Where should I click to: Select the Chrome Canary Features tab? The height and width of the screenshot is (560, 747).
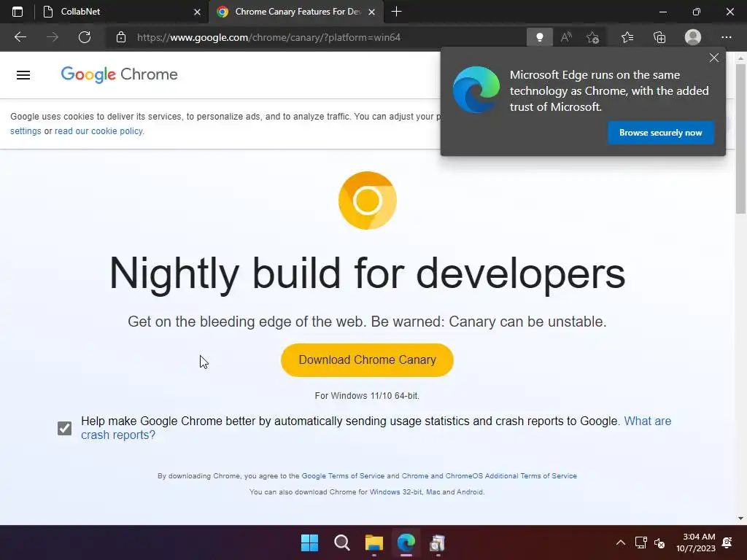tap(295, 12)
